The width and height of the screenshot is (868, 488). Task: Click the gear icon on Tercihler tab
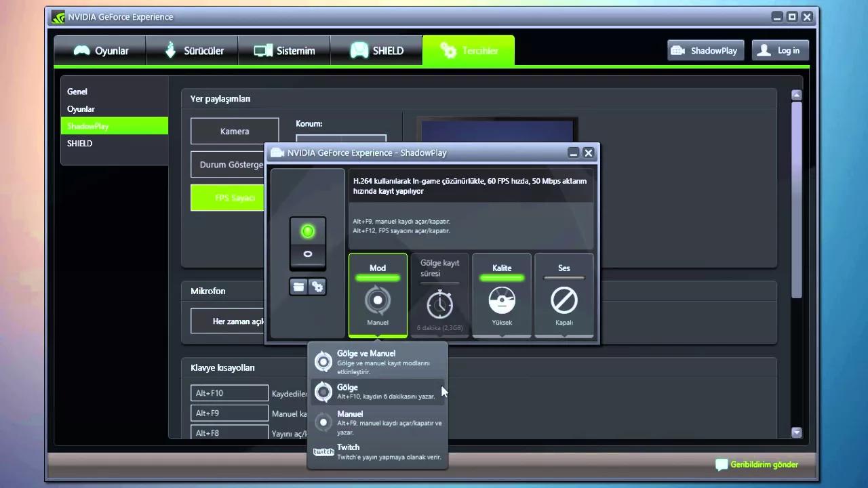pos(448,51)
